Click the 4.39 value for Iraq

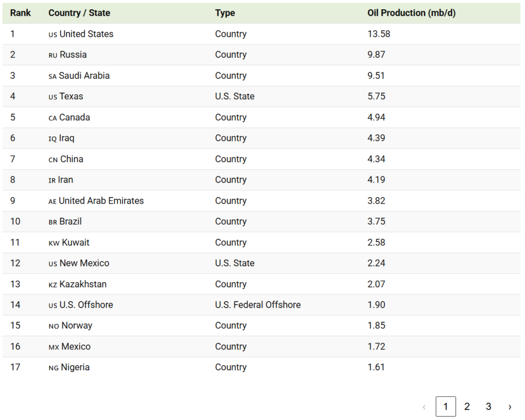376,138
